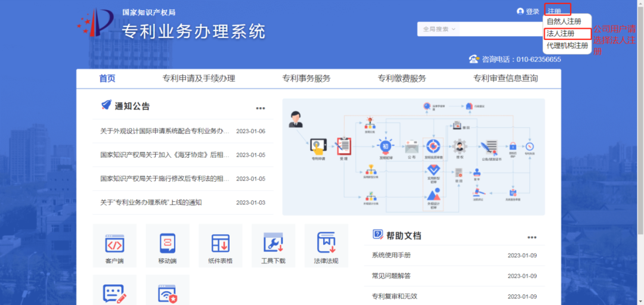
Task: Click the 公告/颁发证书 certificate icon
Action: pos(490,147)
